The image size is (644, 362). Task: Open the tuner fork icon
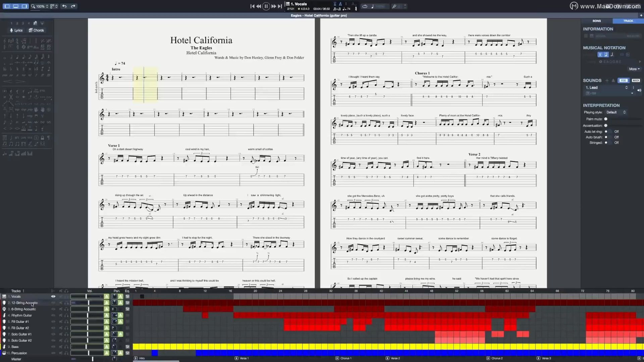394,6
